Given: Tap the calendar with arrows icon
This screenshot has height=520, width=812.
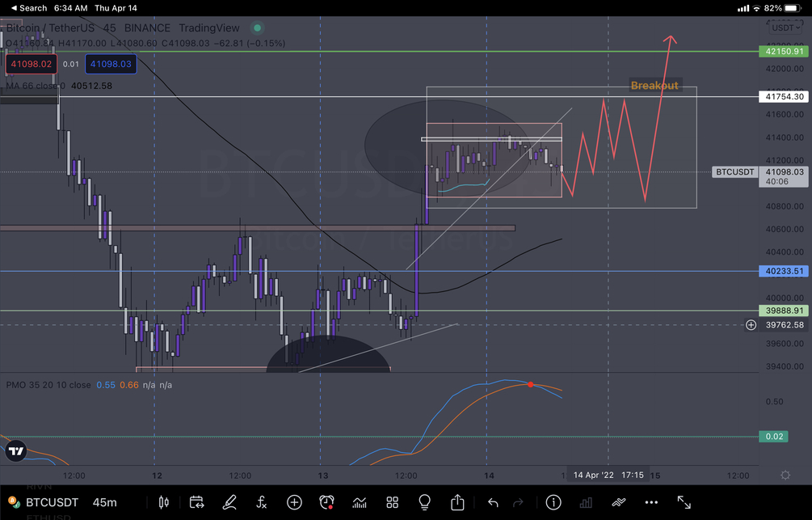Looking at the screenshot, I should click(197, 502).
